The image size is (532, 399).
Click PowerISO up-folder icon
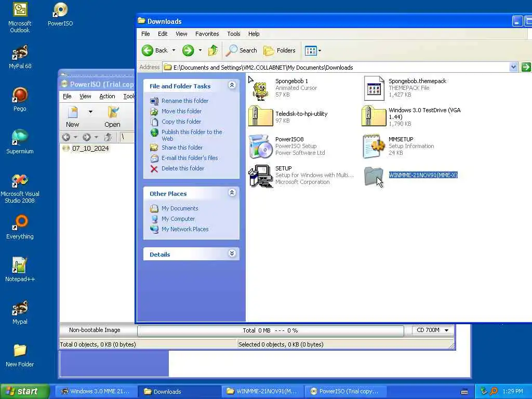108,137
